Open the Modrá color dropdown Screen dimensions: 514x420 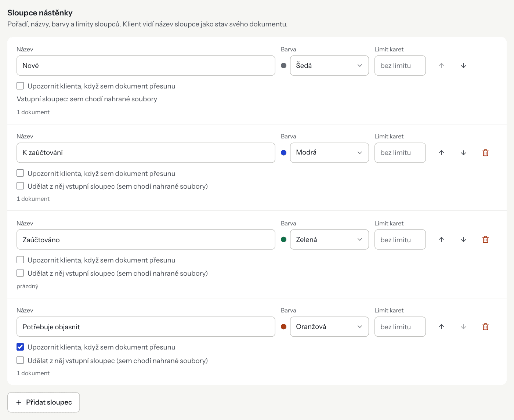click(x=329, y=153)
